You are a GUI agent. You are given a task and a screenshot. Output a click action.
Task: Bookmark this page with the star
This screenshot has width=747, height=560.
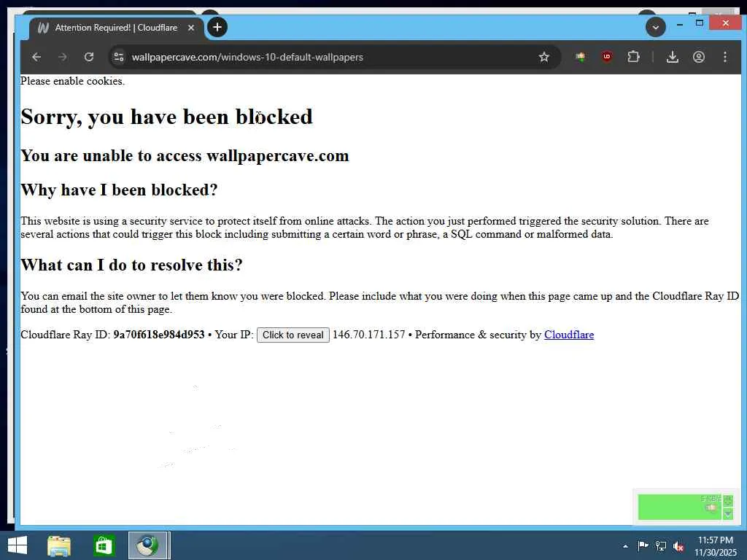tap(543, 57)
